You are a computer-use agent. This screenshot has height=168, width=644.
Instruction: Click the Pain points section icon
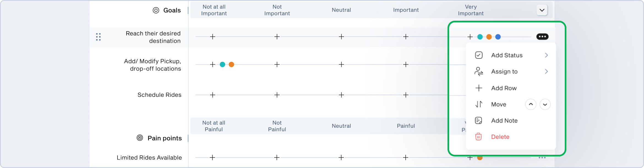point(140,138)
